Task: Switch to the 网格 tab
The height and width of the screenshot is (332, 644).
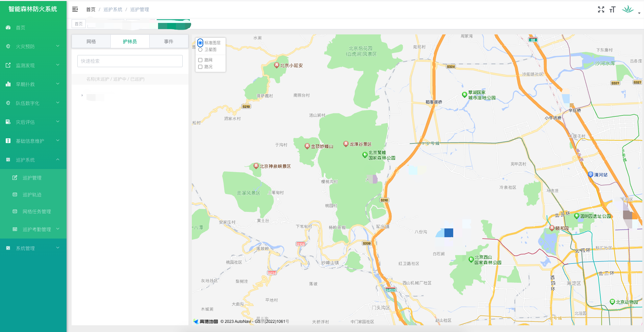Action: click(x=91, y=41)
